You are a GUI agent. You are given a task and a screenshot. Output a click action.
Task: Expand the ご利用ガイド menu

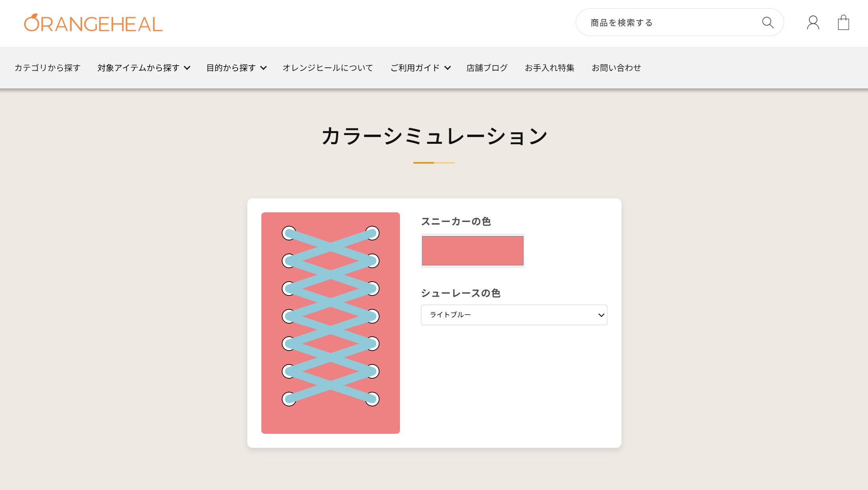click(x=421, y=68)
